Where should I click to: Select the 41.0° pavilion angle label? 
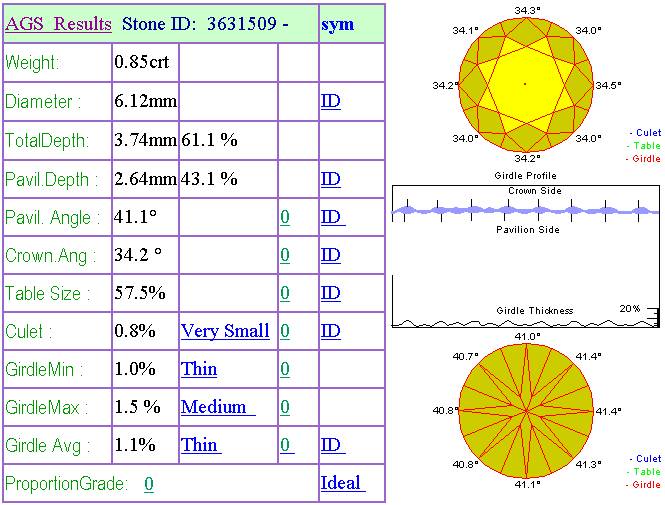[528, 337]
